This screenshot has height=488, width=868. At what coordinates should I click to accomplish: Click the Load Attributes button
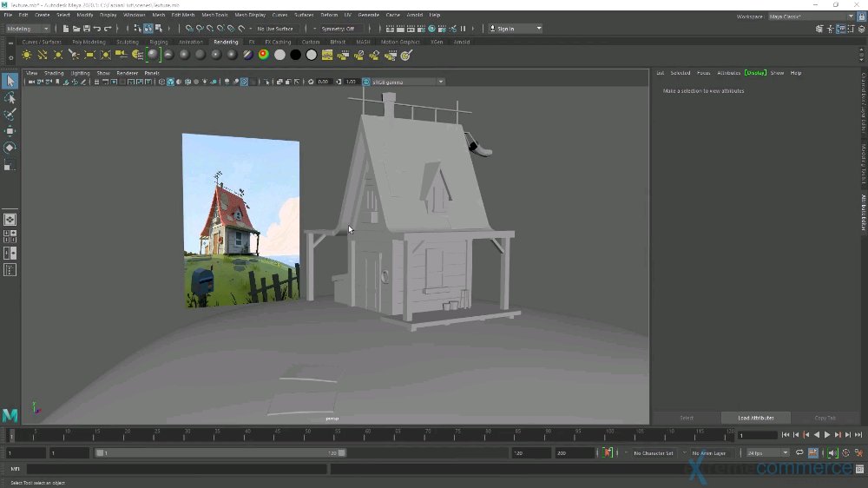click(x=756, y=418)
